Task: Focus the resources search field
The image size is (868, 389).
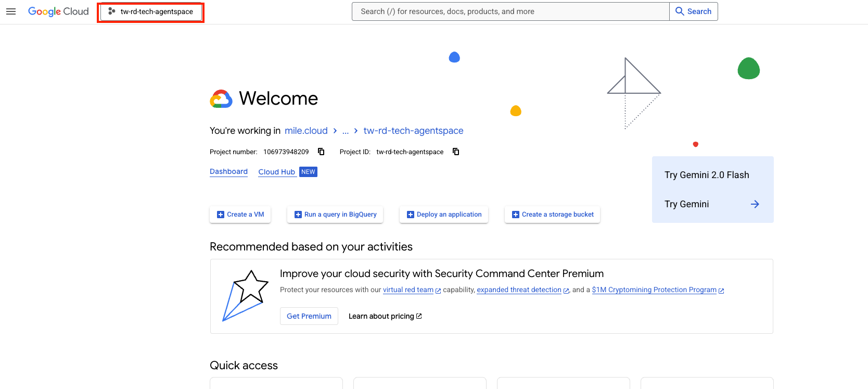Action: [510, 11]
